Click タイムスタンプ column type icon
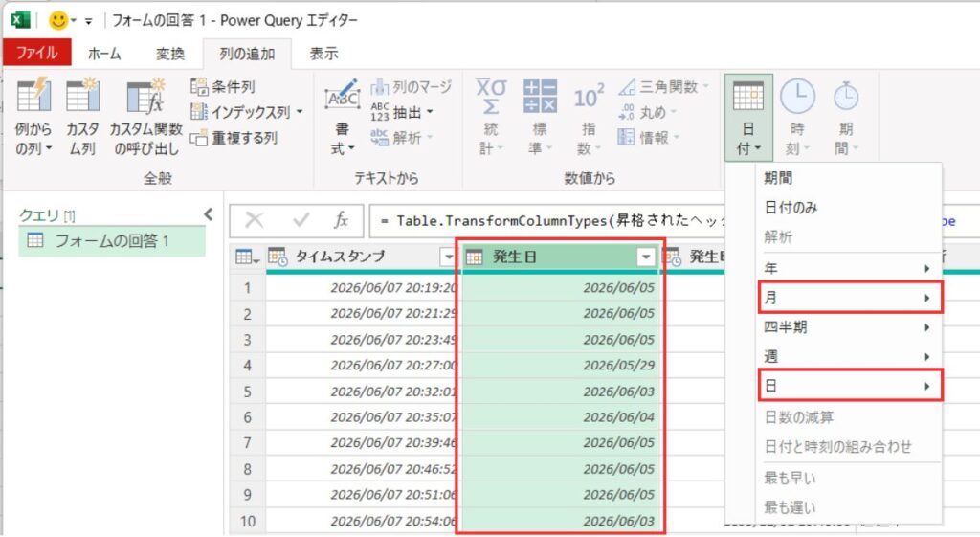The image size is (980, 537). (x=278, y=257)
